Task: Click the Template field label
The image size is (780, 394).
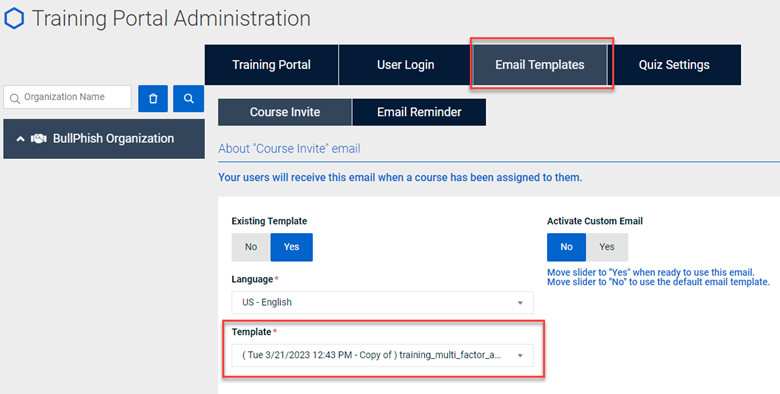Action: pyautogui.click(x=252, y=332)
